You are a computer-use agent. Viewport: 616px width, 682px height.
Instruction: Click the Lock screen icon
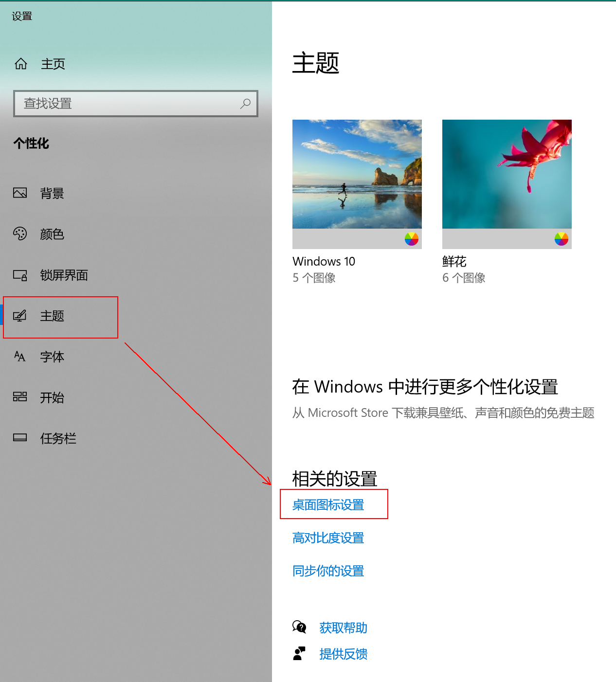20,275
